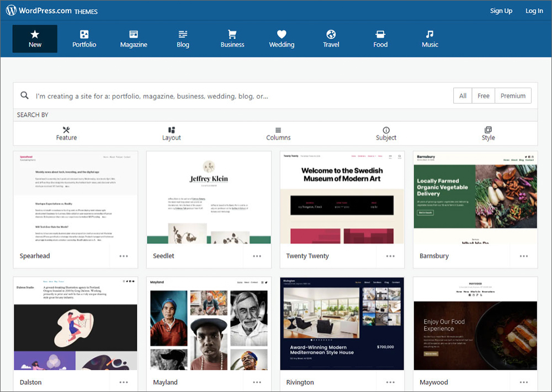
Task: Click the Spearhead theme name
Action: click(x=34, y=256)
